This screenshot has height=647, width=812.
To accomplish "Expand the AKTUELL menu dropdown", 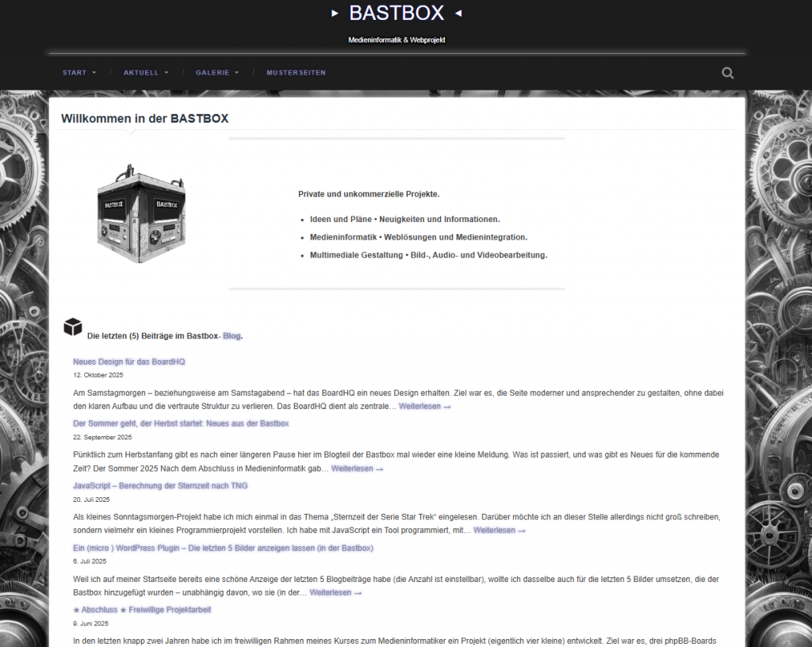I will pyautogui.click(x=146, y=73).
